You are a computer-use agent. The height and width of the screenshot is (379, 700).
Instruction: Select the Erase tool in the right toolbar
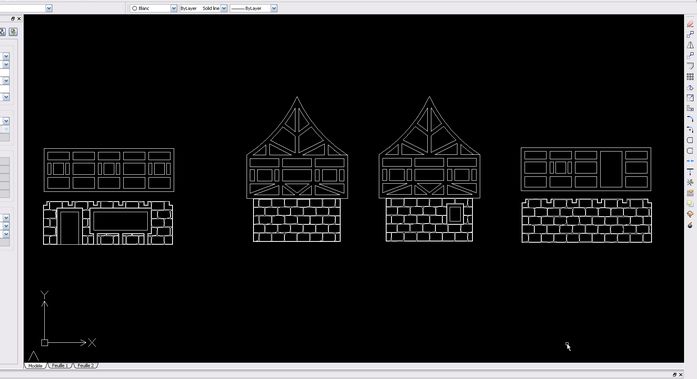click(691, 24)
